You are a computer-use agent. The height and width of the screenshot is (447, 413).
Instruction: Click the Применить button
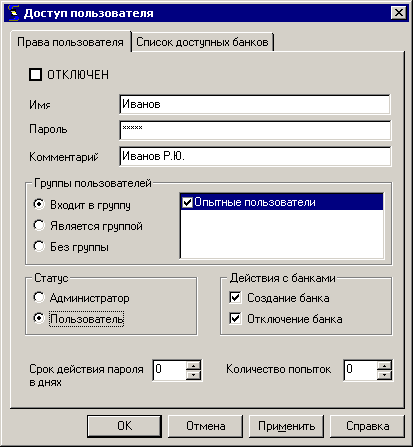[286, 426]
